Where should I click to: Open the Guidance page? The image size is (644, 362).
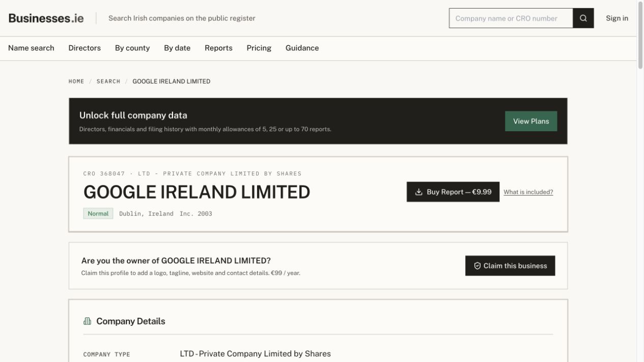(302, 48)
